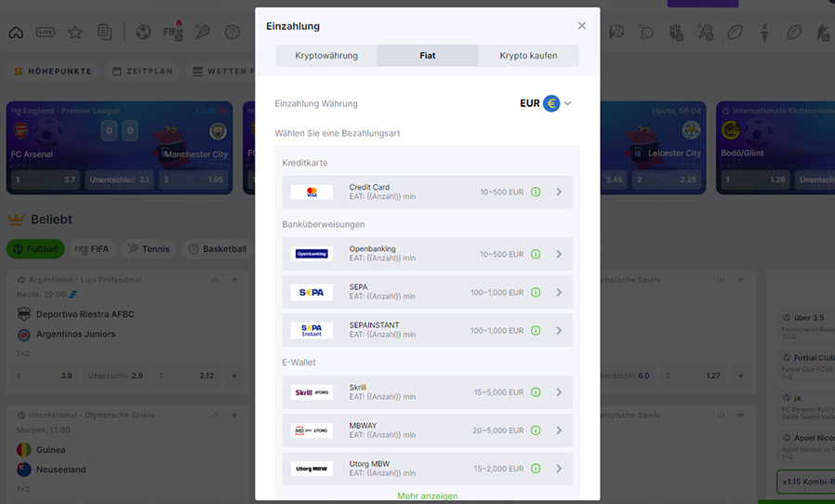Favorite the Guinea Neuseeland match

point(233,415)
